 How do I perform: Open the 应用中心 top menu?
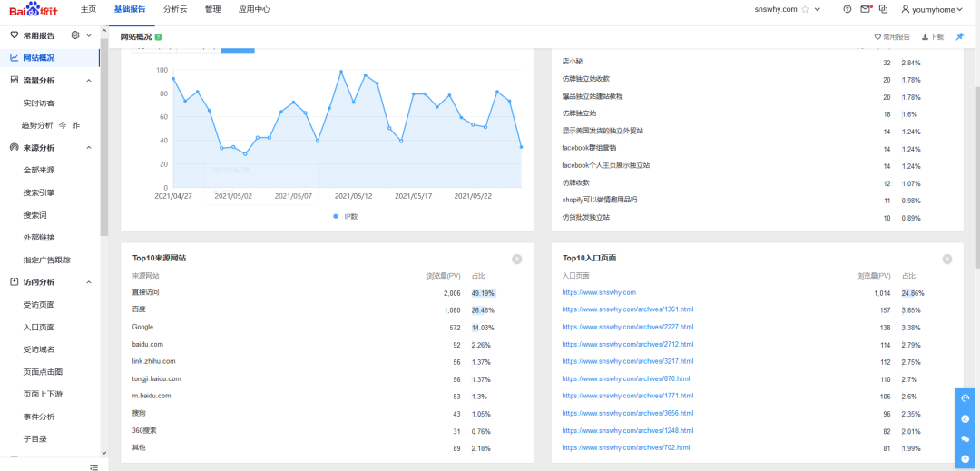[x=254, y=9]
